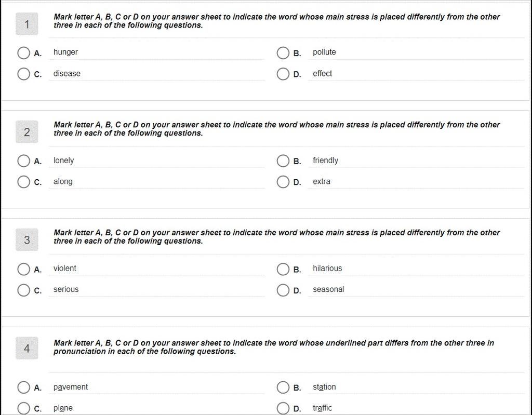Mark option C 'along' in question 2

point(23,182)
